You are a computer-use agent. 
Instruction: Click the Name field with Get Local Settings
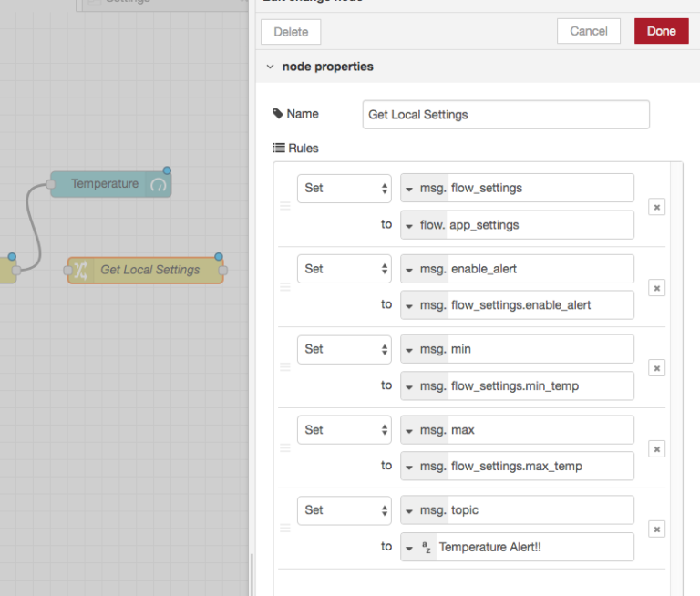[x=506, y=115]
